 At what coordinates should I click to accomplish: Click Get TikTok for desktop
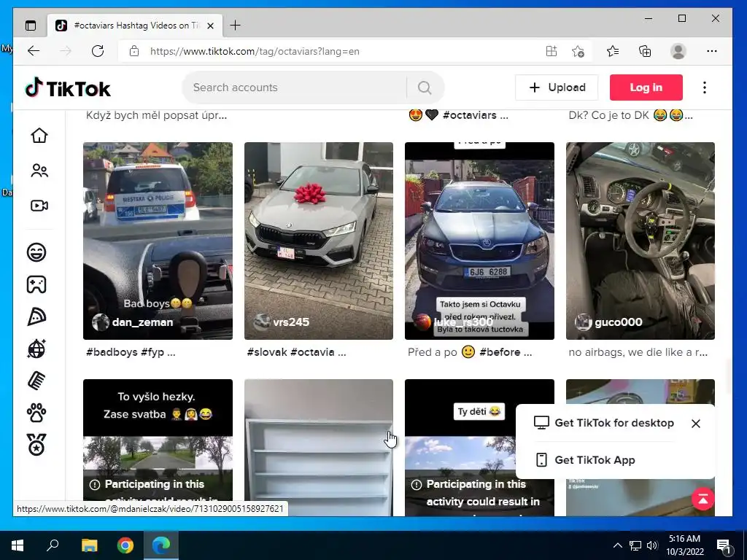pos(603,423)
